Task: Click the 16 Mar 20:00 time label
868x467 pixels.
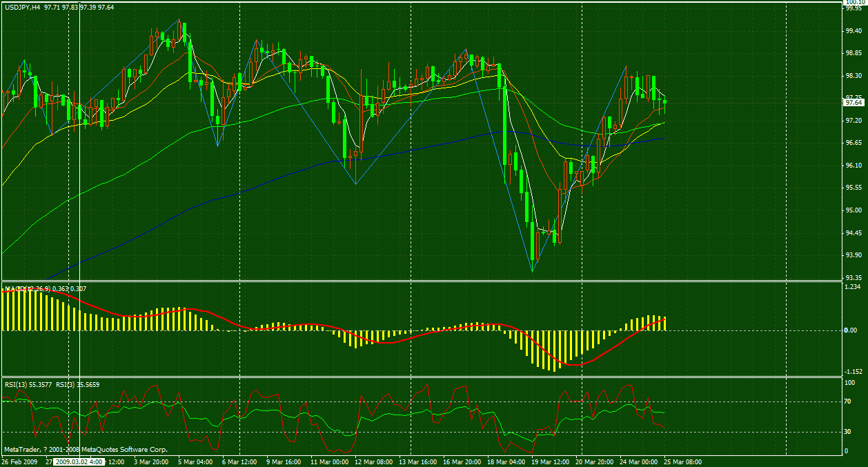Action: pyautogui.click(x=462, y=461)
